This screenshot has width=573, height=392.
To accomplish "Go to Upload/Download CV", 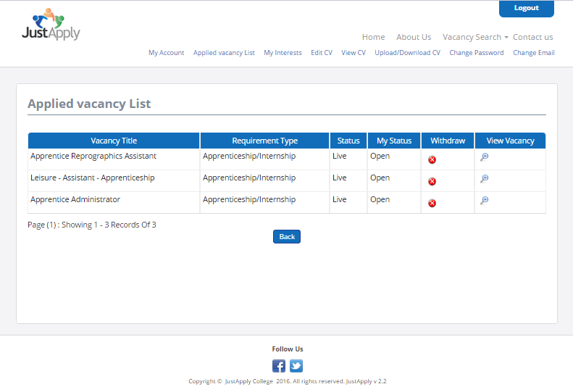I will point(407,53).
